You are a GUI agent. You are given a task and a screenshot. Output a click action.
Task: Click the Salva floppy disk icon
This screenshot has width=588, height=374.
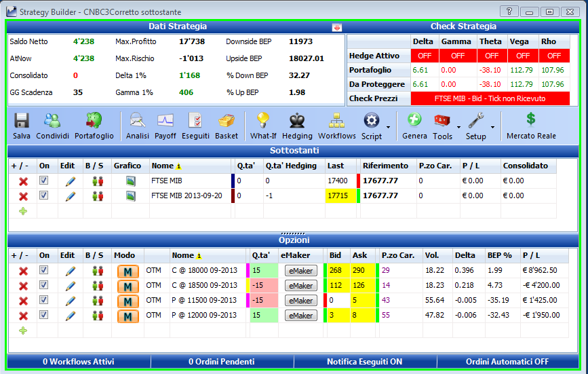22,121
